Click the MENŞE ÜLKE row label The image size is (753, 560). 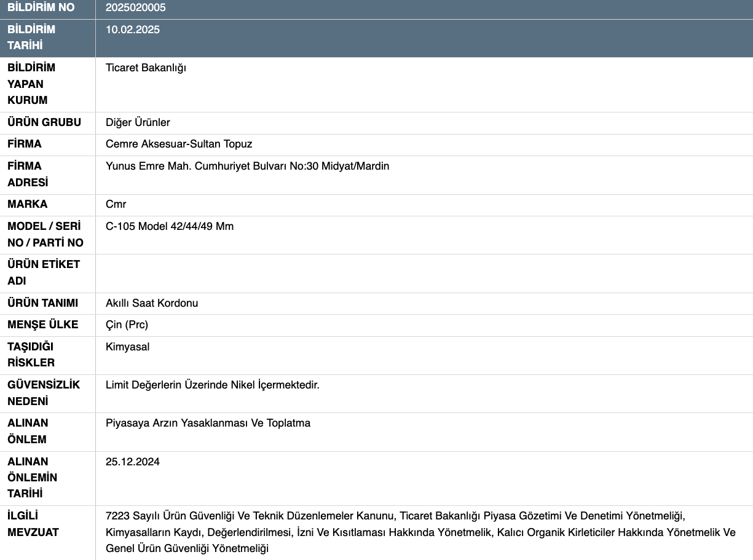click(x=43, y=325)
